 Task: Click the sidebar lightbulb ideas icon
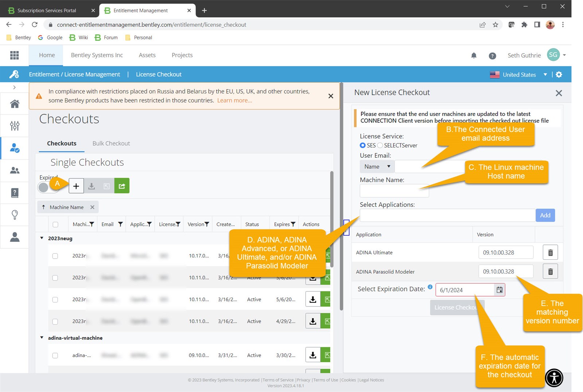[x=15, y=215]
